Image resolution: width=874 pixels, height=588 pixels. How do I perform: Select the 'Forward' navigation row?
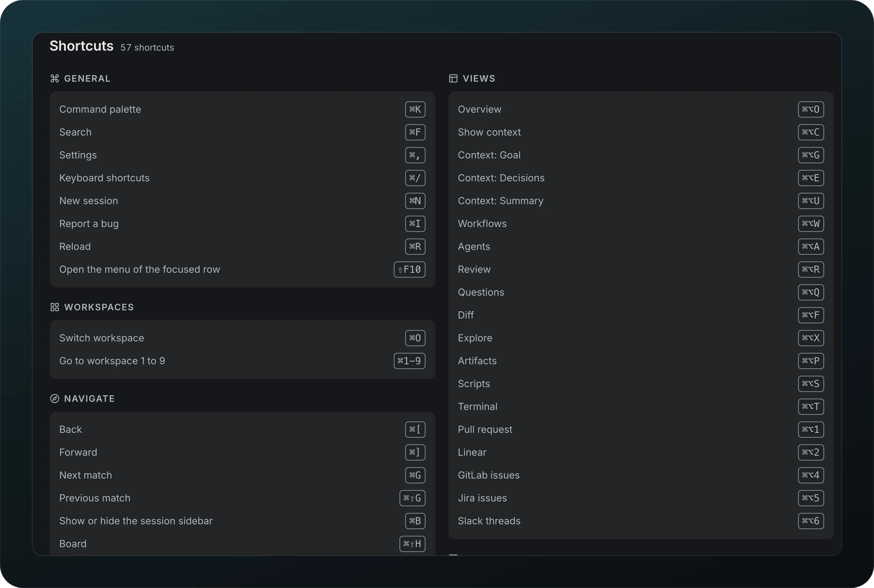tap(242, 452)
